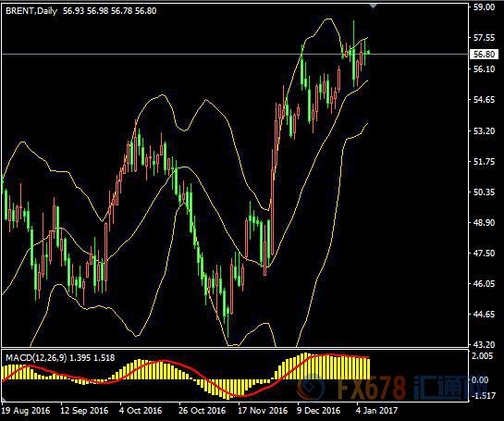Click the -1.517 MACD scale value
Image resolution: width=504 pixels, height=421 pixels.
(483, 396)
